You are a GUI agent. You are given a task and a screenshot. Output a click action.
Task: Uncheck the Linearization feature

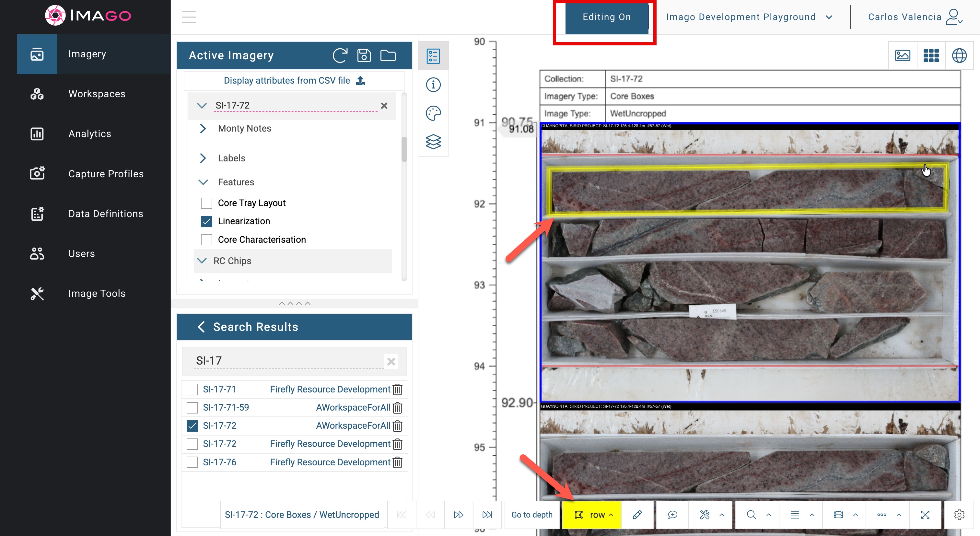pyautogui.click(x=206, y=221)
